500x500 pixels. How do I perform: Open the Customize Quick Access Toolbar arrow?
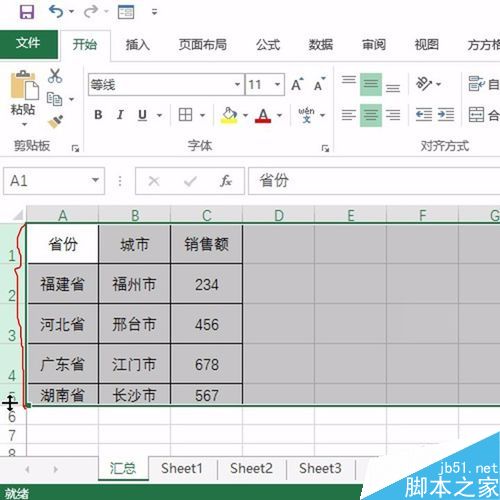pyautogui.click(x=154, y=12)
